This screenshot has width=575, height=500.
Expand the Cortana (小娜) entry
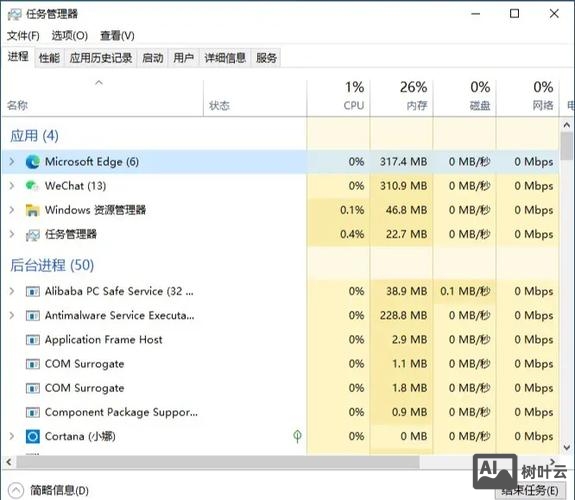pos(12,436)
